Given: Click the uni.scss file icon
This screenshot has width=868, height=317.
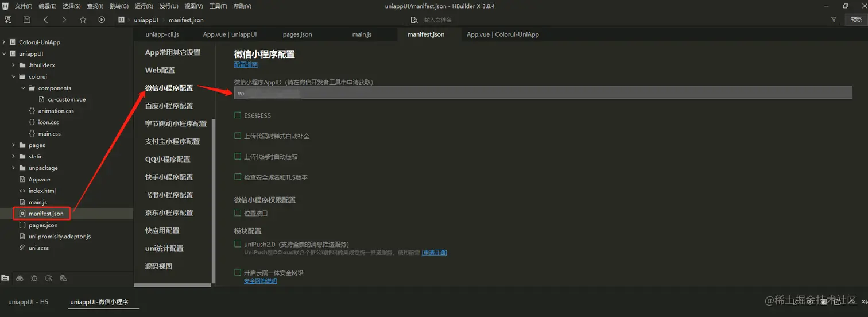Looking at the screenshot, I should [22, 248].
